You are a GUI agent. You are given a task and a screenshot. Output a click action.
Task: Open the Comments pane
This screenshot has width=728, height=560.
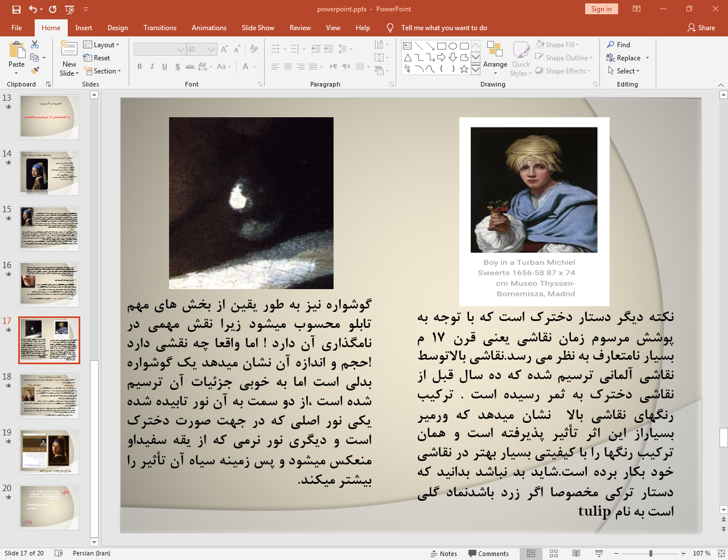click(488, 554)
